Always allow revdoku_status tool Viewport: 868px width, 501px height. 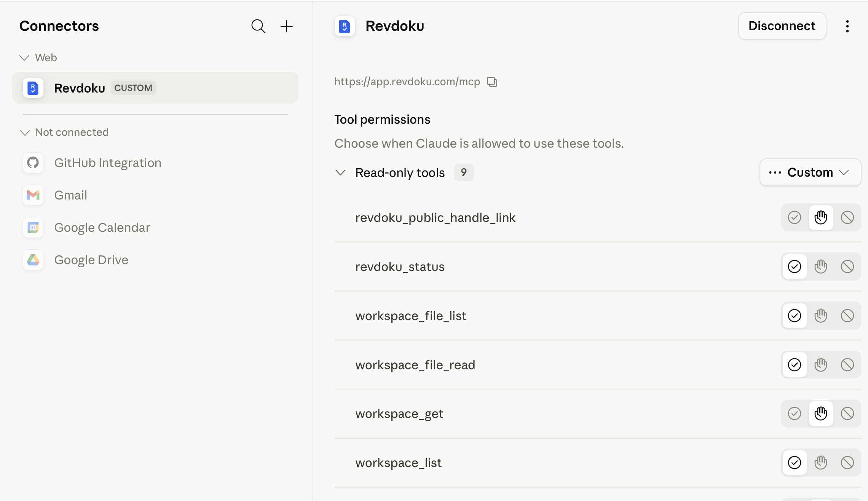point(795,266)
